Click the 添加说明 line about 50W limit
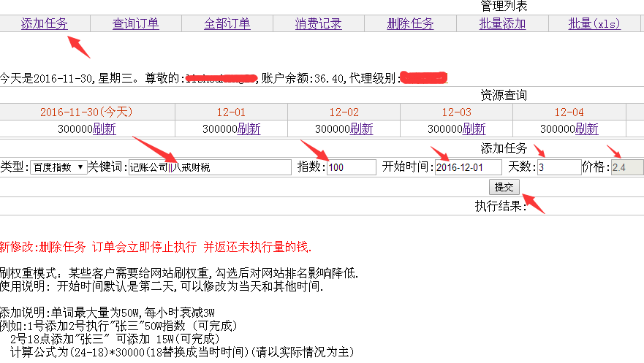The height and width of the screenshot is (363, 644). pyautogui.click(x=107, y=313)
